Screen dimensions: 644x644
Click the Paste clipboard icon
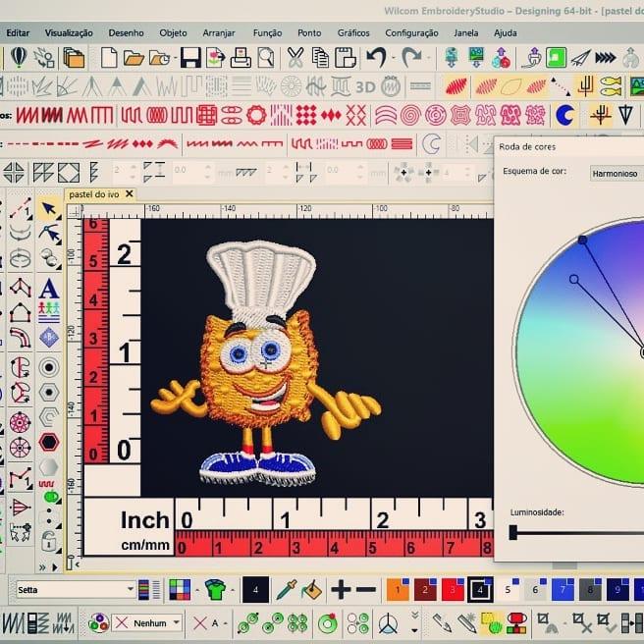coord(345,58)
